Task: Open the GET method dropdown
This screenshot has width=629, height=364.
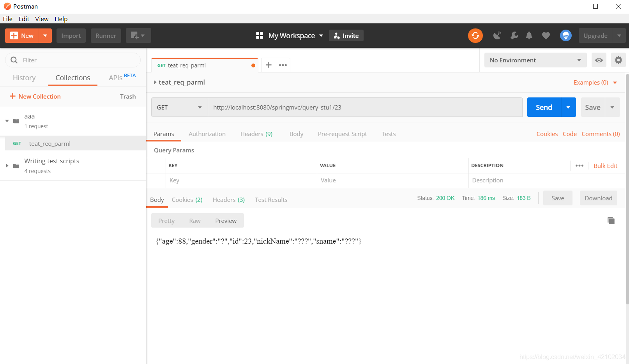Action: [180, 107]
